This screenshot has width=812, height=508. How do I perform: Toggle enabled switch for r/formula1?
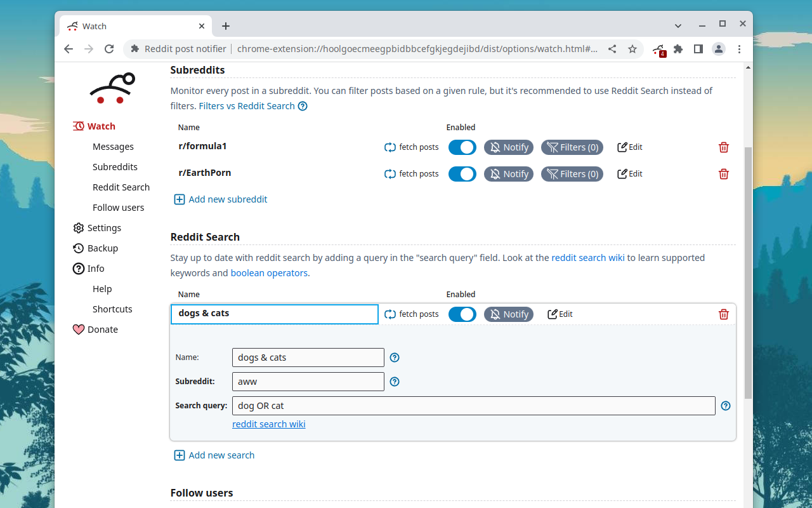coord(462,147)
